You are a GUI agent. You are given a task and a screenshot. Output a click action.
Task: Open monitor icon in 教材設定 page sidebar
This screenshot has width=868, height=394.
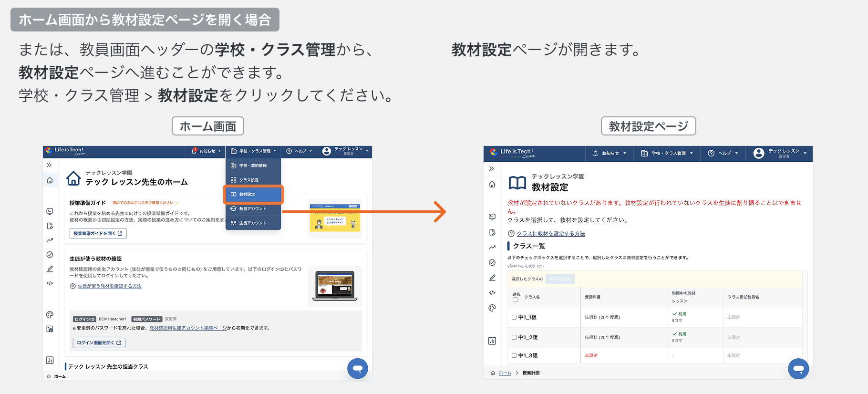coord(492,217)
